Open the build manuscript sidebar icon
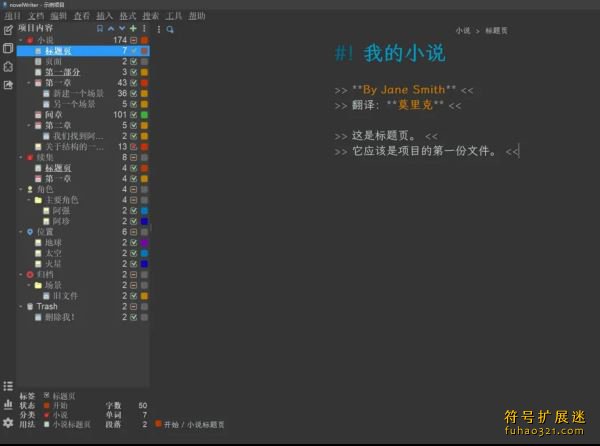 click(x=8, y=85)
